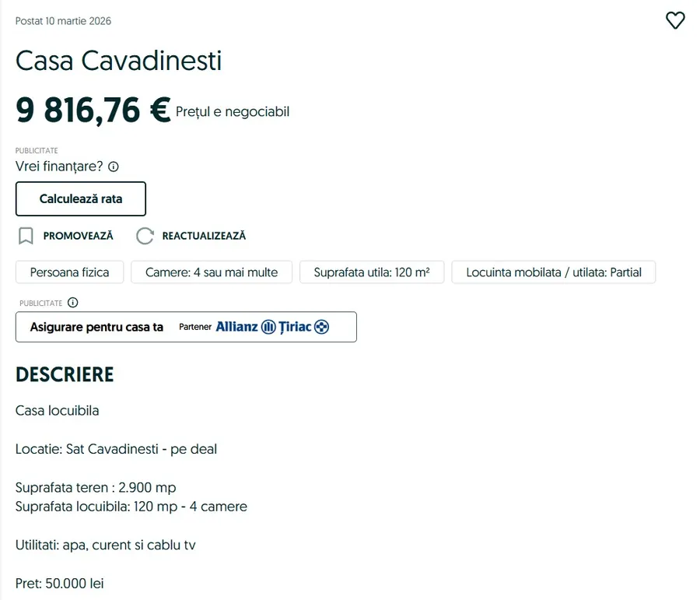Click the circular refresh arrow icon
The height and width of the screenshot is (600, 700).
(x=145, y=236)
